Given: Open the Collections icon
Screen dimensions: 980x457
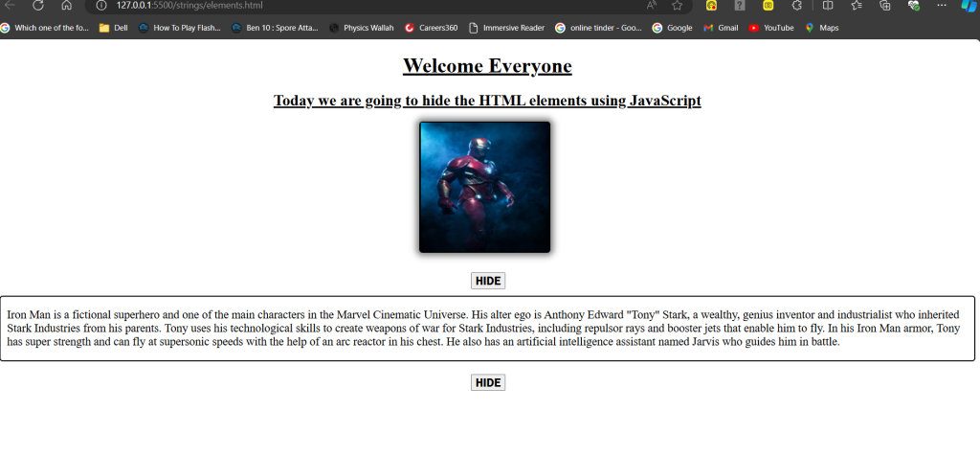Looking at the screenshot, I should tap(884, 5).
